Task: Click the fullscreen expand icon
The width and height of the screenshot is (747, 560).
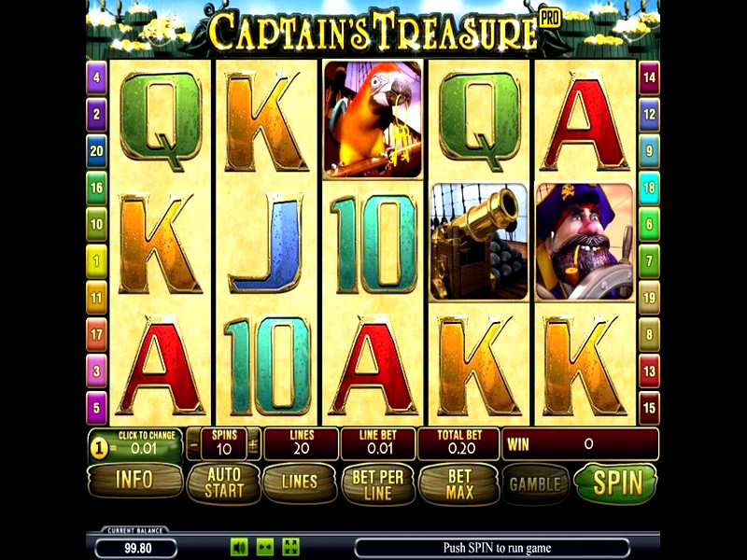Action: pyautogui.click(x=290, y=547)
